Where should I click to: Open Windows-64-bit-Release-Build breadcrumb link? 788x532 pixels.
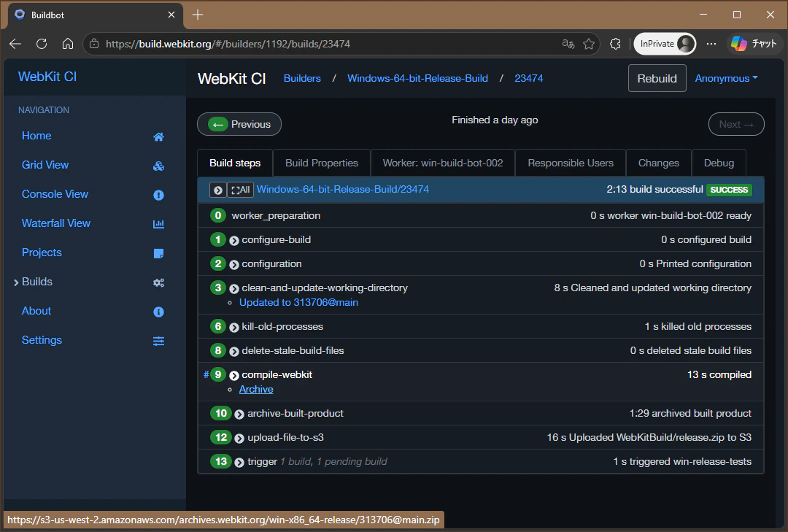point(417,78)
